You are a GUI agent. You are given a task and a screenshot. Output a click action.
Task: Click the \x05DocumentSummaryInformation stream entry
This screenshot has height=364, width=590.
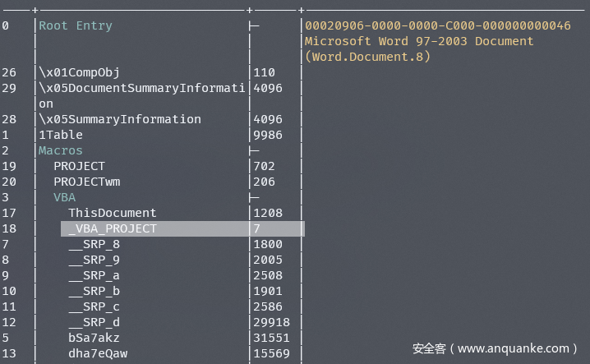tap(141, 88)
